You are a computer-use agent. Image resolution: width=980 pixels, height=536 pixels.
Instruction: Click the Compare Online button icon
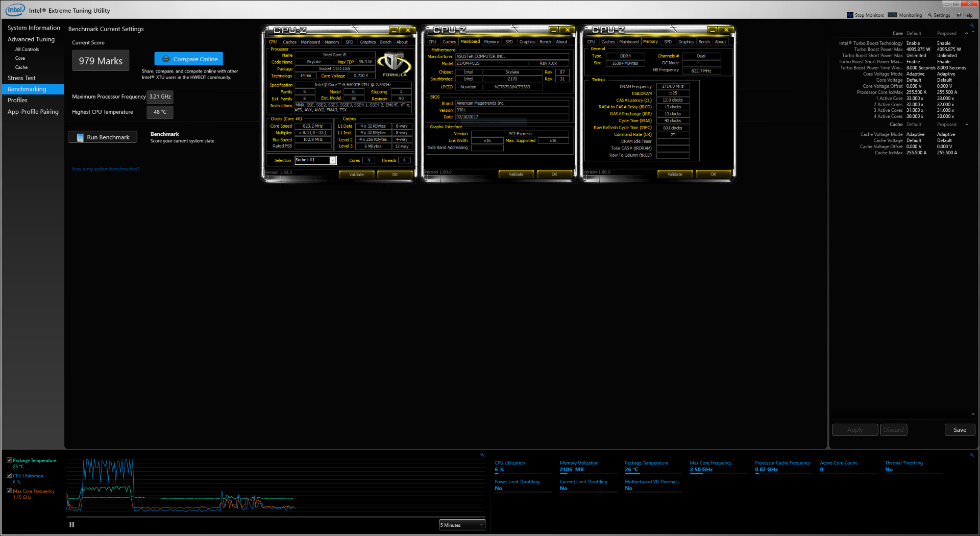point(165,59)
